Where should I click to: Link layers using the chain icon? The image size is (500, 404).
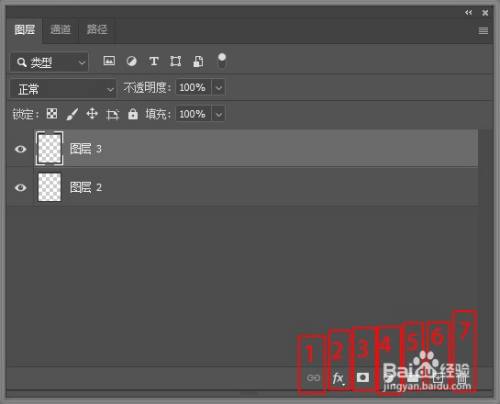pyautogui.click(x=313, y=378)
